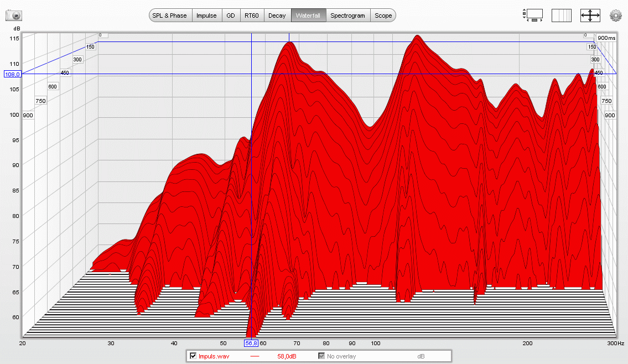The image size is (628, 364).
Task: Open the waterfall controls gear icon
Action: tap(615, 15)
